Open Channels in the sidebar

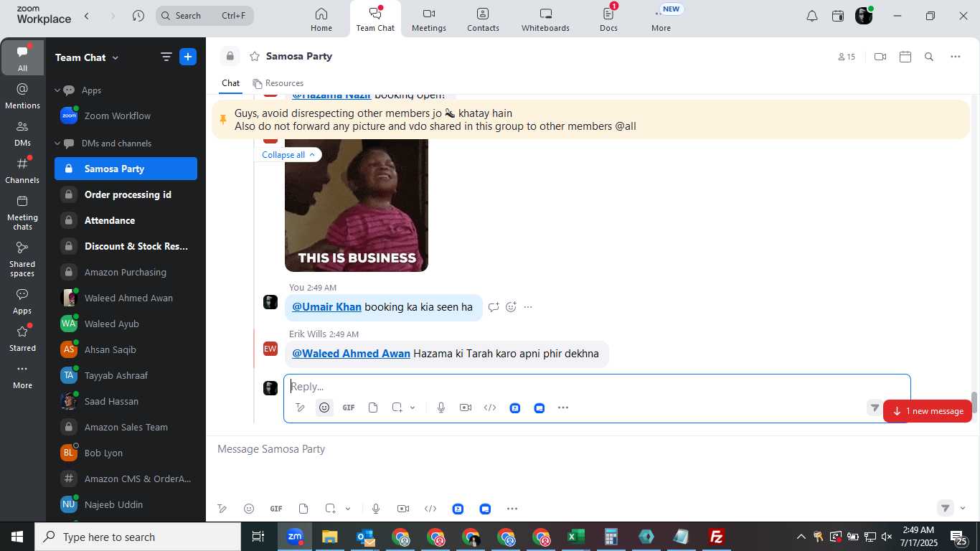(22, 170)
